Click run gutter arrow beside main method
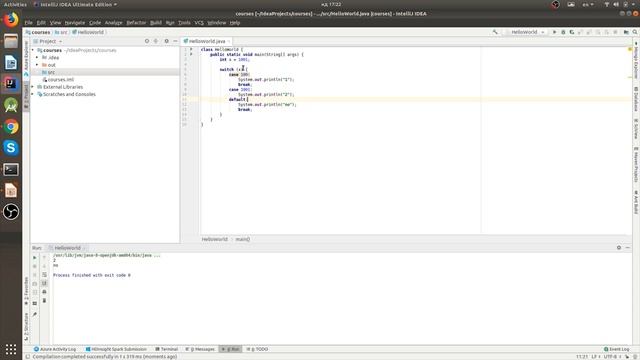The width and height of the screenshot is (640, 360). point(191,54)
